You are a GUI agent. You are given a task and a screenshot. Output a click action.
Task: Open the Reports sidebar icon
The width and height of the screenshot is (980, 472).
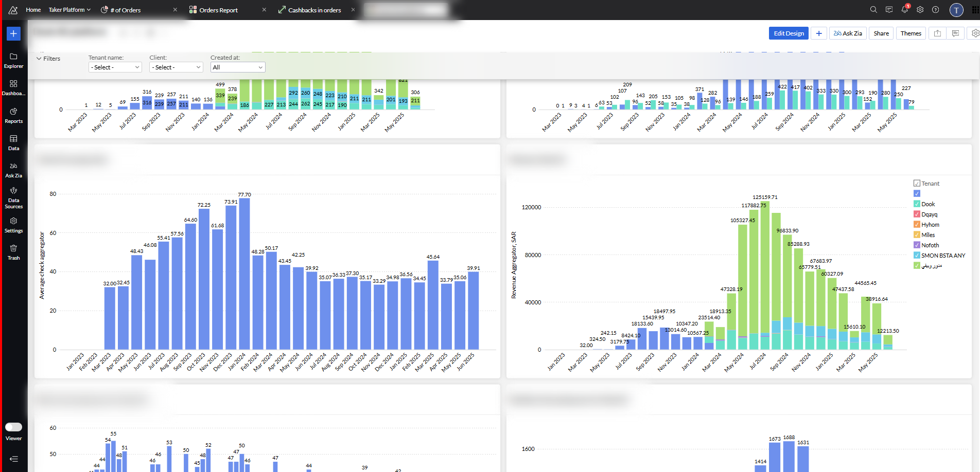point(13,112)
